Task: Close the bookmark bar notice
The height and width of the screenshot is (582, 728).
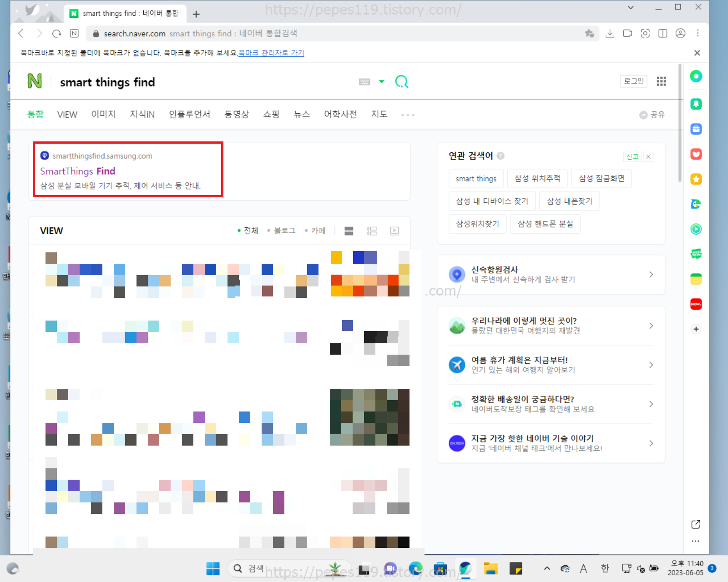Action: click(x=697, y=53)
